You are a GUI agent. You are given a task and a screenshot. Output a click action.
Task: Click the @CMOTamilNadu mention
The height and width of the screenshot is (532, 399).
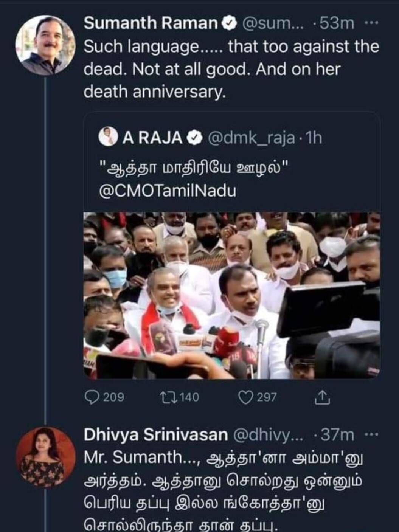(167, 191)
